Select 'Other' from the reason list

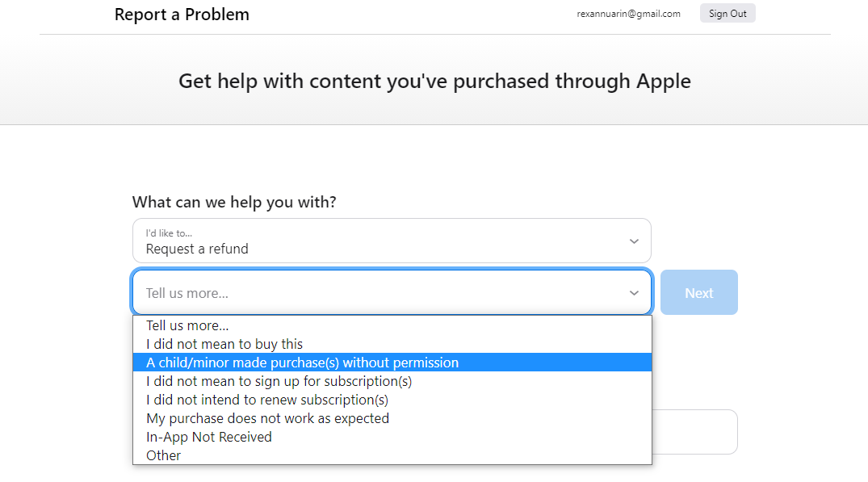tap(163, 455)
